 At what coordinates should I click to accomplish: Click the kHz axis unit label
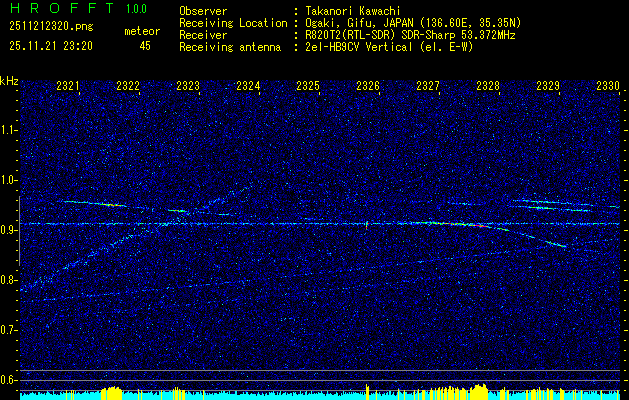(9, 81)
